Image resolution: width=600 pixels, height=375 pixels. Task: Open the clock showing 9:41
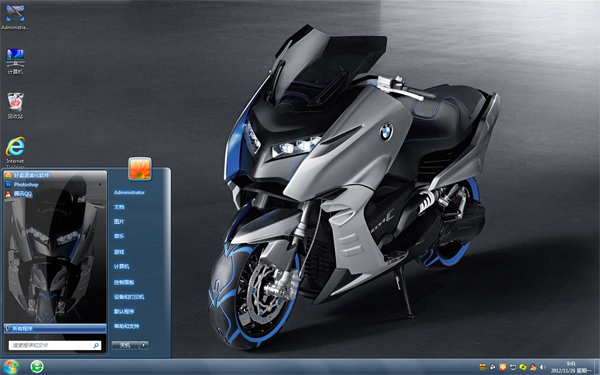[x=571, y=367]
